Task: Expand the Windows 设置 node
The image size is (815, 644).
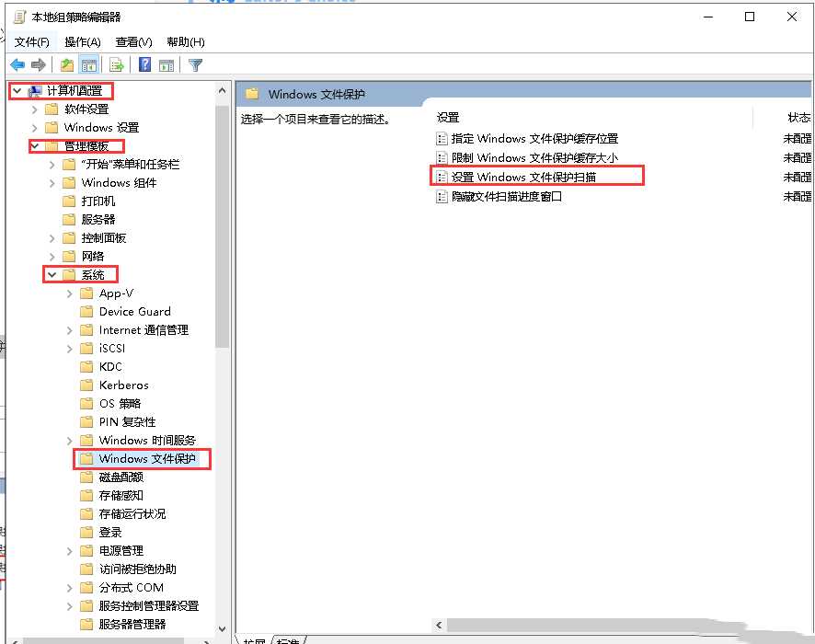Action: pos(34,128)
